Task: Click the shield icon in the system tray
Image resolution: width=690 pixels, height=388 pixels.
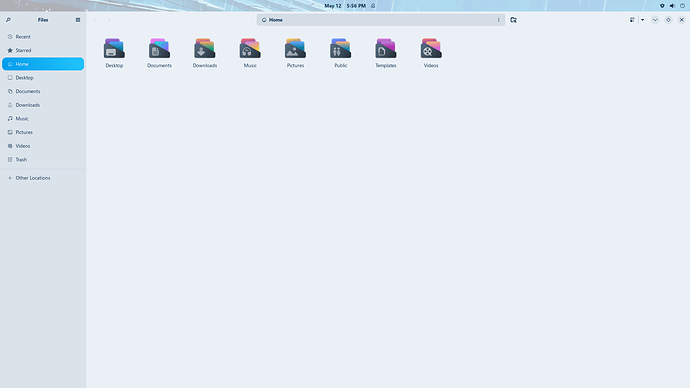Action: click(662, 6)
